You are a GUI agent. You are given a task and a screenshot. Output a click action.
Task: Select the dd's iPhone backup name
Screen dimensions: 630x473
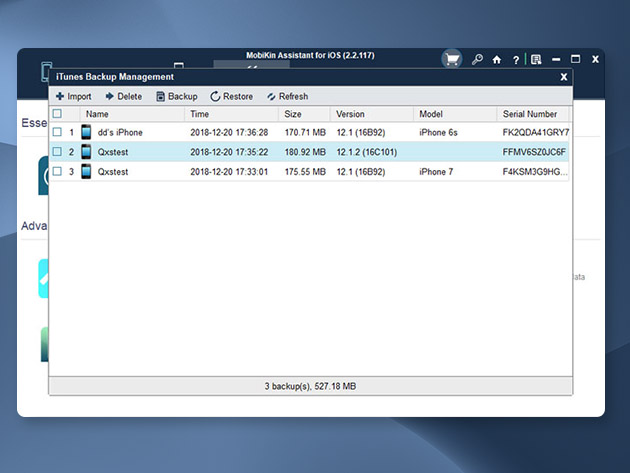pos(120,133)
